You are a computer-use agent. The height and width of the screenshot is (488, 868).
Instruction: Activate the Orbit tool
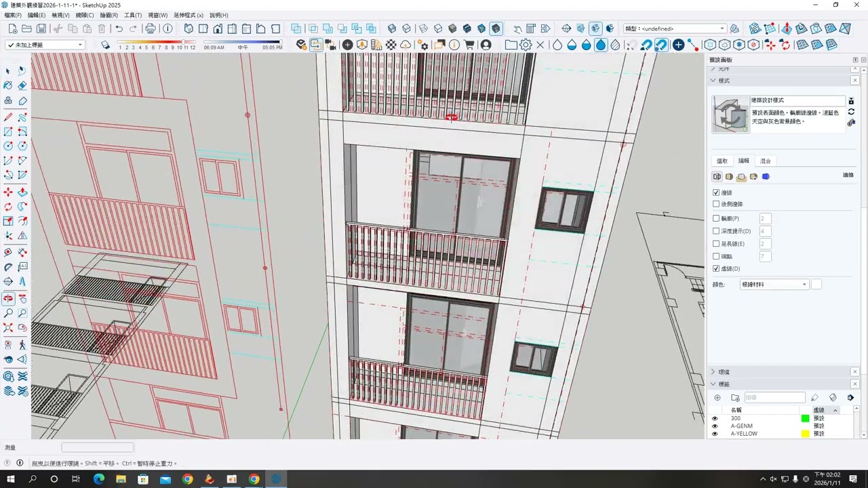8,298
